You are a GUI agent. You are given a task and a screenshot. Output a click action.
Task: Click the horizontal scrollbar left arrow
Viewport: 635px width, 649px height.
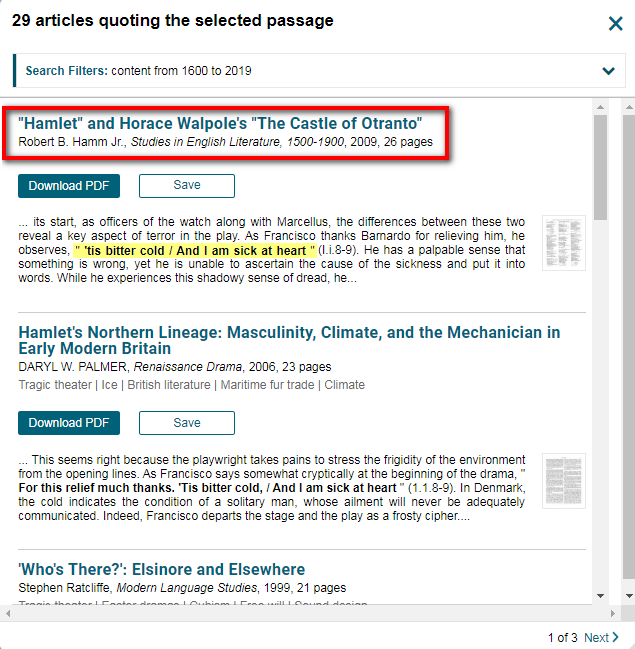(x=7, y=613)
